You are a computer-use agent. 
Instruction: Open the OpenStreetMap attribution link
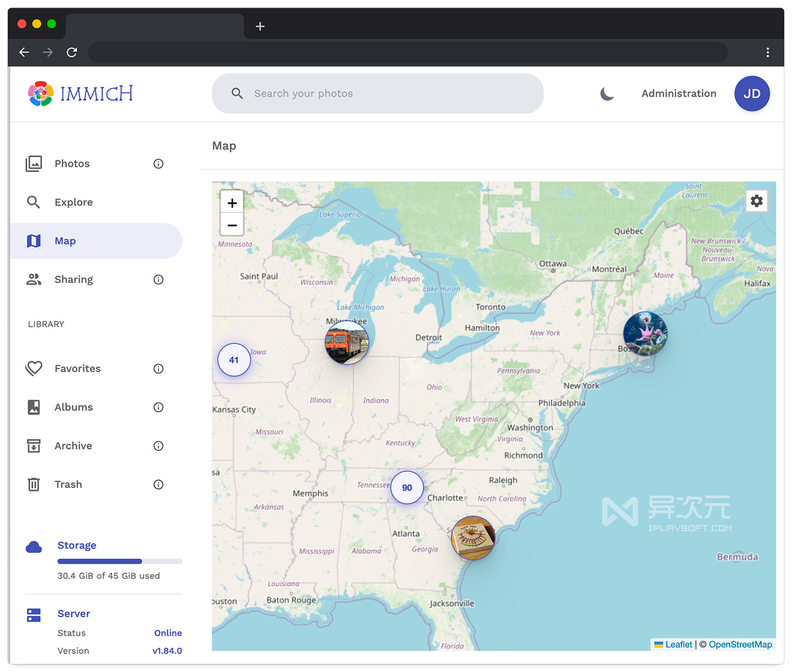[740, 644]
